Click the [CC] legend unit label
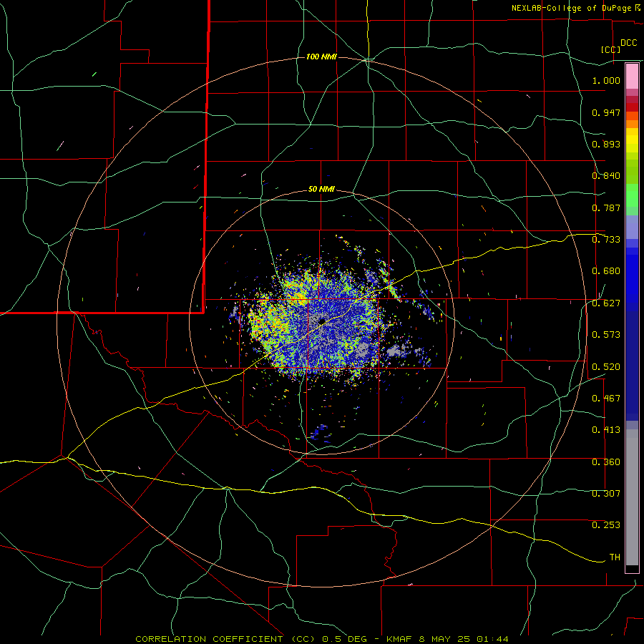Viewport: 644px width, 644px height. click(x=611, y=49)
